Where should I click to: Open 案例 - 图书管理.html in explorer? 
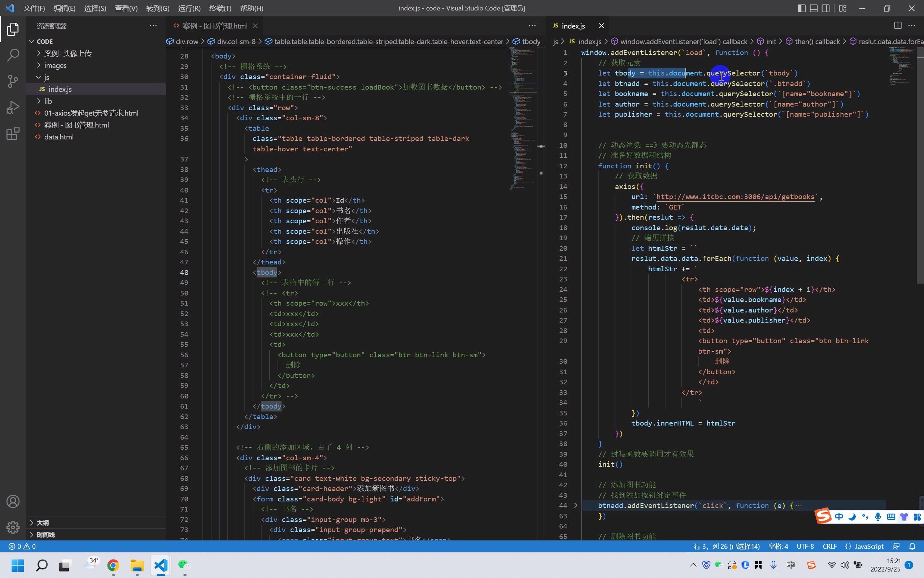[x=95, y=125]
